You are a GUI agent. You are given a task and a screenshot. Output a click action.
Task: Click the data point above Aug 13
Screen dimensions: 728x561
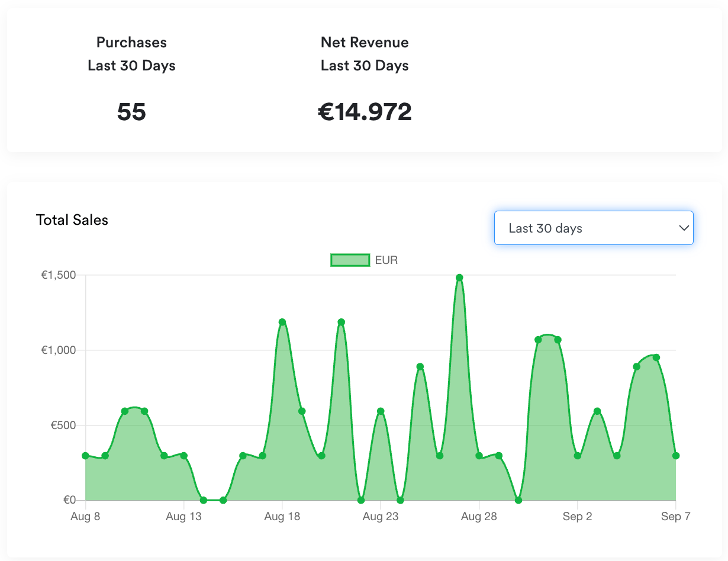click(184, 456)
